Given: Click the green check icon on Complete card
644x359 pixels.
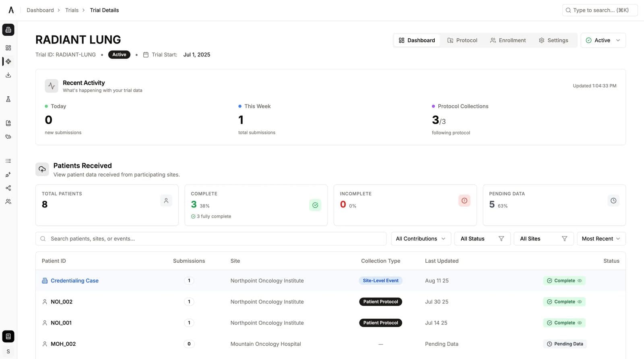Looking at the screenshot, I should [315, 205].
